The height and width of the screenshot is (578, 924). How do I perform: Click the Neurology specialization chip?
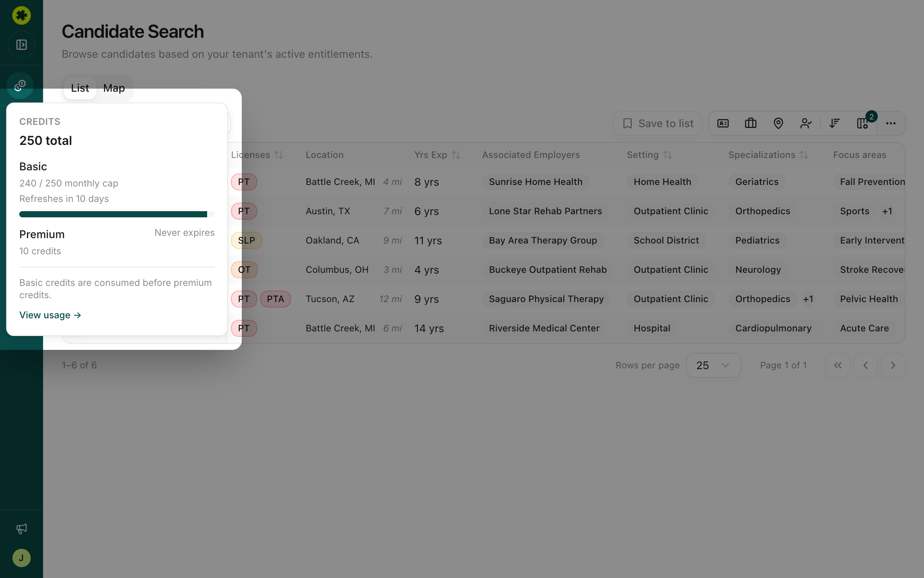coord(758,270)
